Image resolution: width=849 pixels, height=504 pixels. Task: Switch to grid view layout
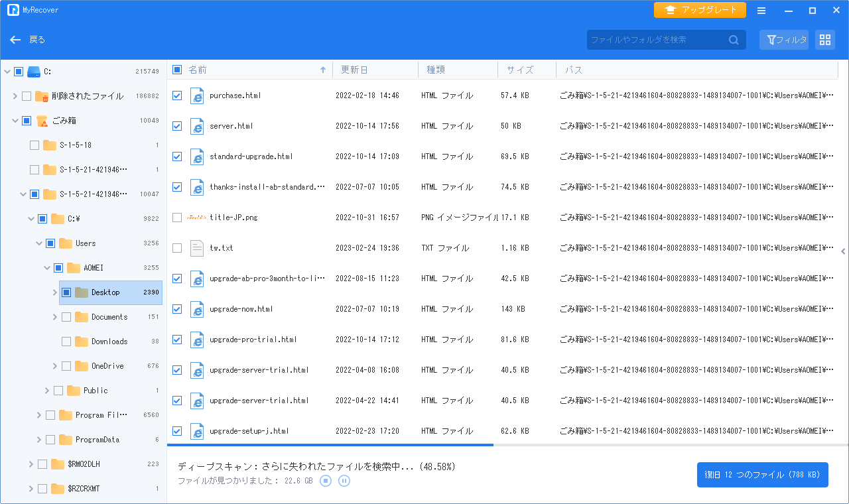[824, 40]
